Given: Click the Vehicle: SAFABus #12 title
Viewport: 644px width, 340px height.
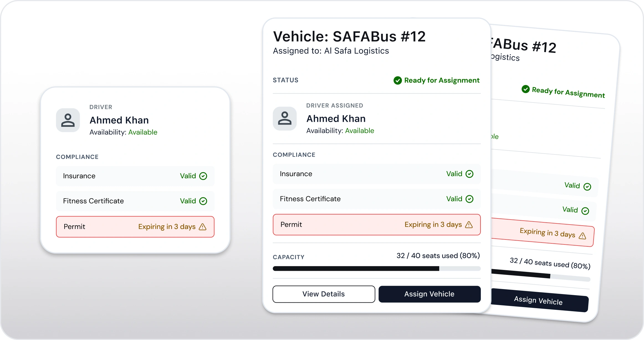Looking at the screenshot, I should tap(349, 37).
